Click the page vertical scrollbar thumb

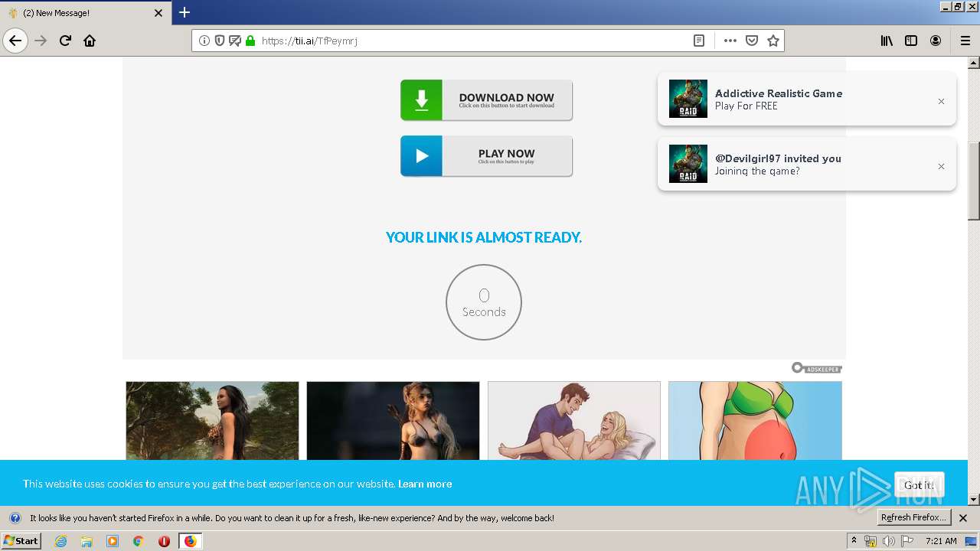tap(974, 181)
